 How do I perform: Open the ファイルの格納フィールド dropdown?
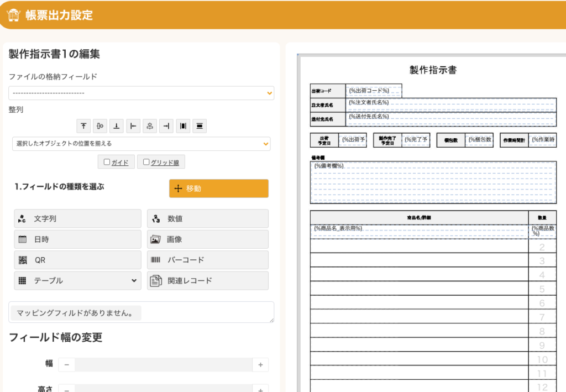[141, 93]
